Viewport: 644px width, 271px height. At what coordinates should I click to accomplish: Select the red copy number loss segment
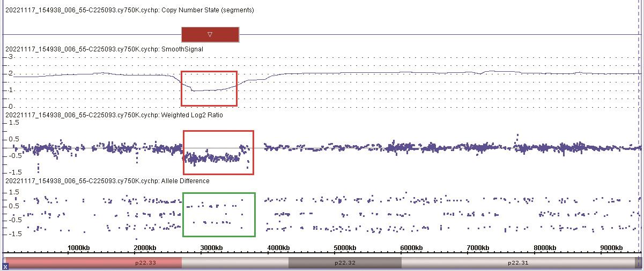(x=210, y=34)
